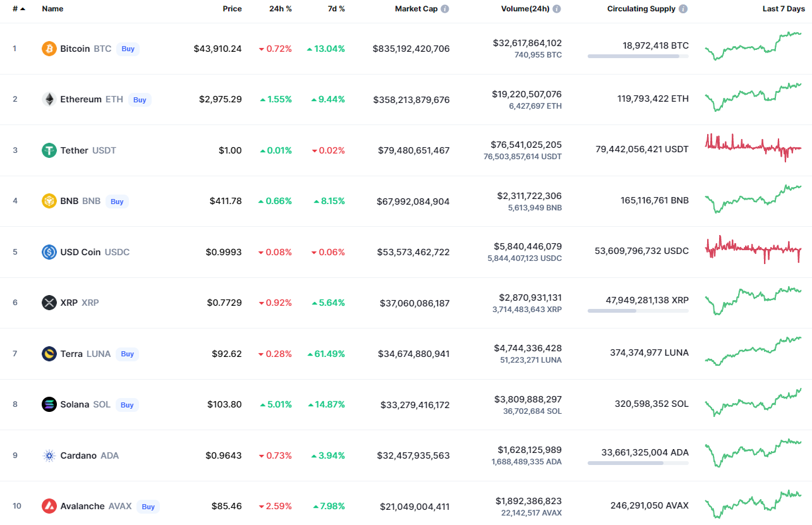Click the Cardano coin logo
812x525 pixels.
pos(49,456)
